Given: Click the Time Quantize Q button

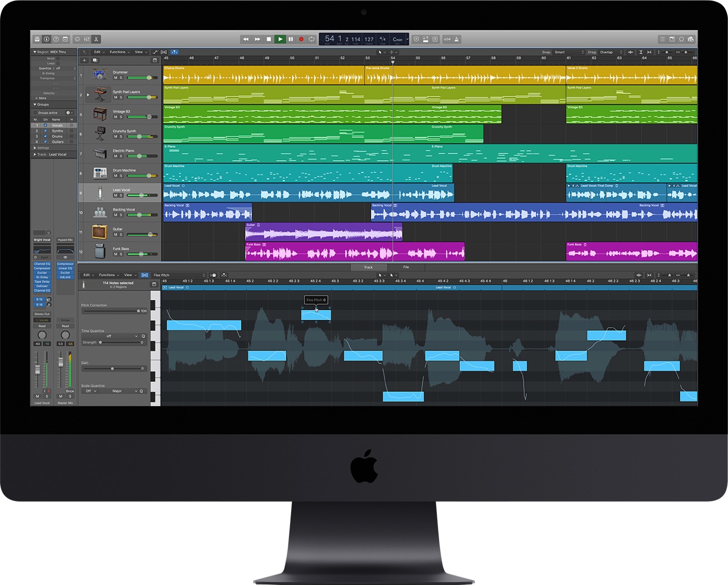Looking at the screenshot, I should coord(143,336).
